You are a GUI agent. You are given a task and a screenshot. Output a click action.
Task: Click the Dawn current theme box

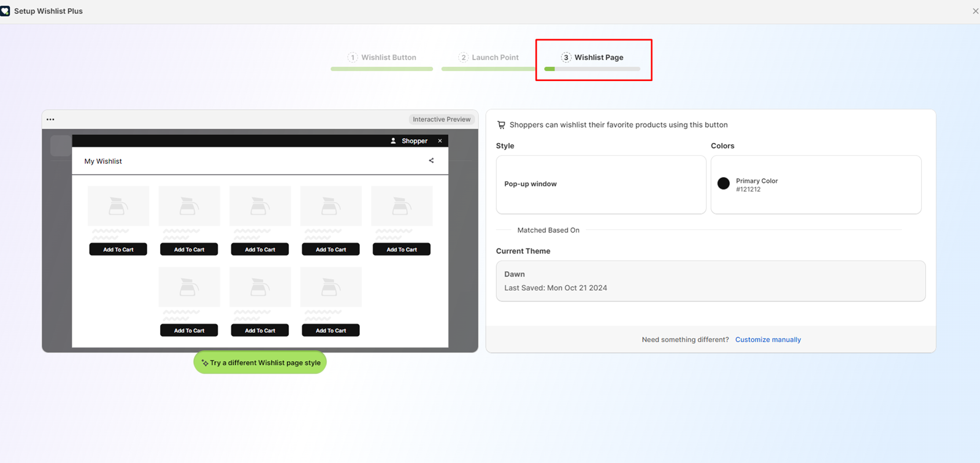click(710, 281)
